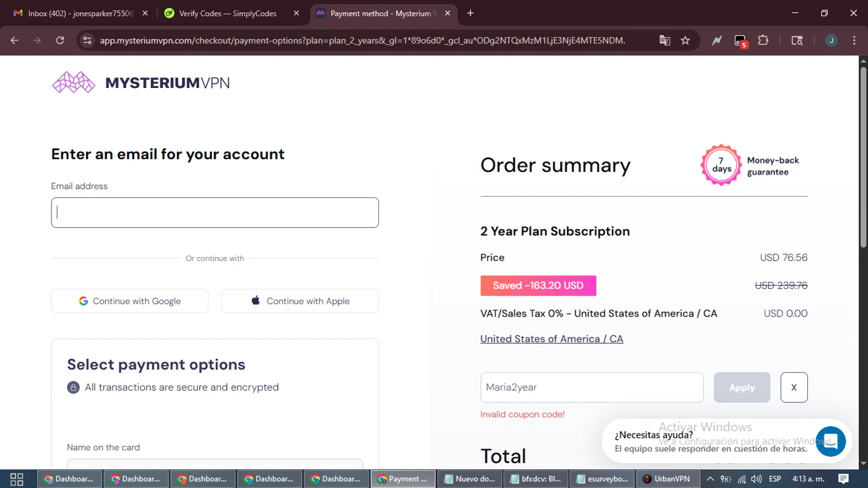This screenshot has width=868, height=488.
Task: Click the lightning-bolt extension icon in toolbar
Action: [x=717, y=41]
